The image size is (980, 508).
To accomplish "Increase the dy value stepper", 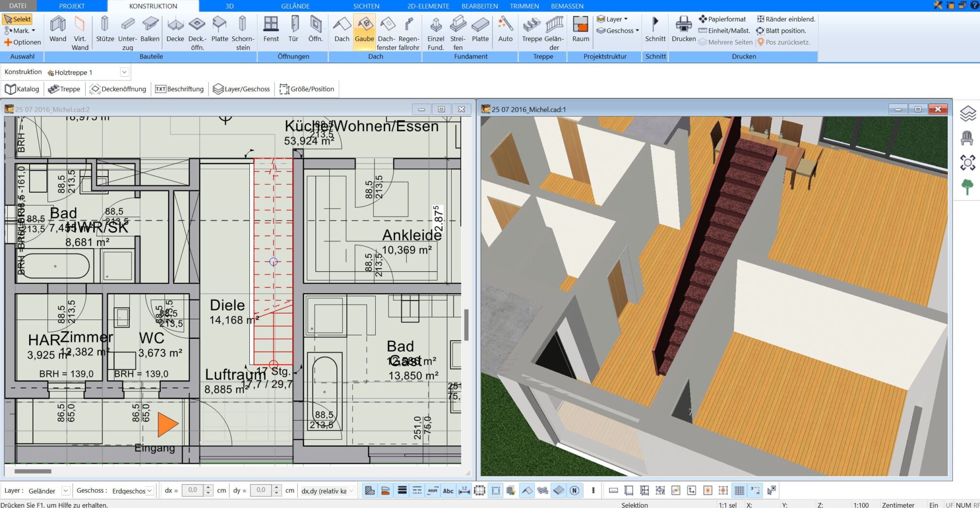I will click(x=277, y=487).
